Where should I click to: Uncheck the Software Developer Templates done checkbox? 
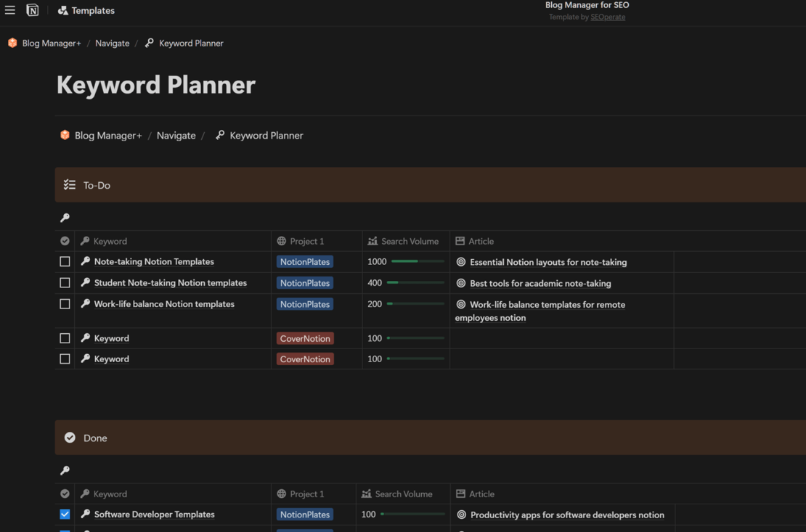[x=65, y=514]
